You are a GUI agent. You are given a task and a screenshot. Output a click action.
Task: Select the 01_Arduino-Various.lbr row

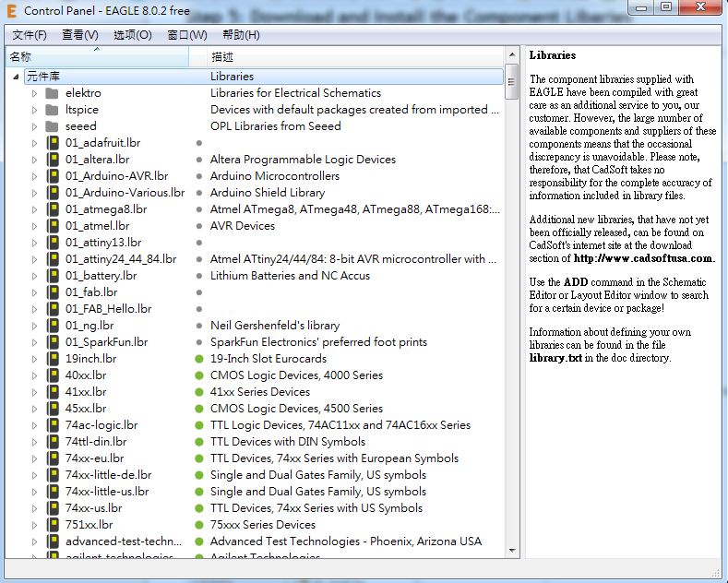265,193
